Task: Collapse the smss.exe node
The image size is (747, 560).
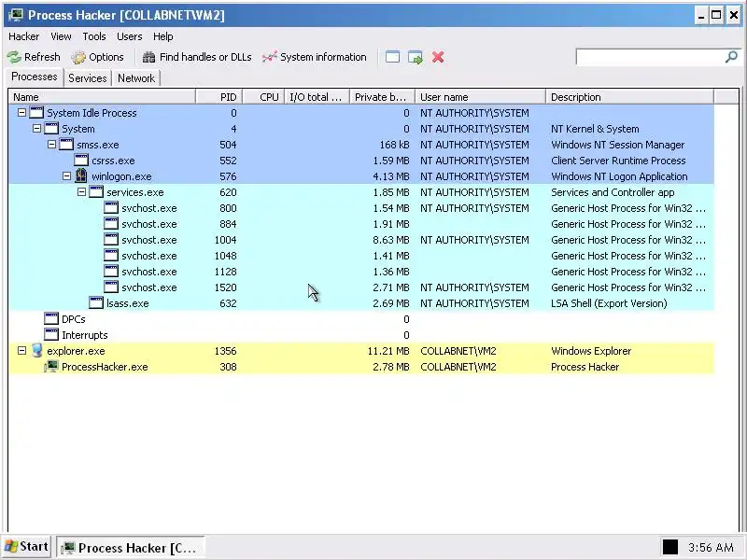Action: pos(52,145)
